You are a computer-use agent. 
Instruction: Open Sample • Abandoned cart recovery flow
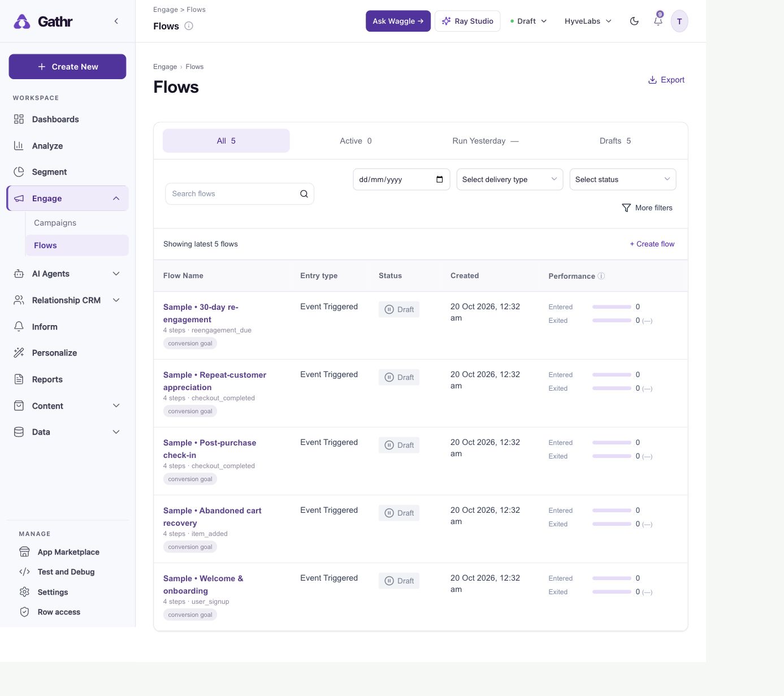212,517
